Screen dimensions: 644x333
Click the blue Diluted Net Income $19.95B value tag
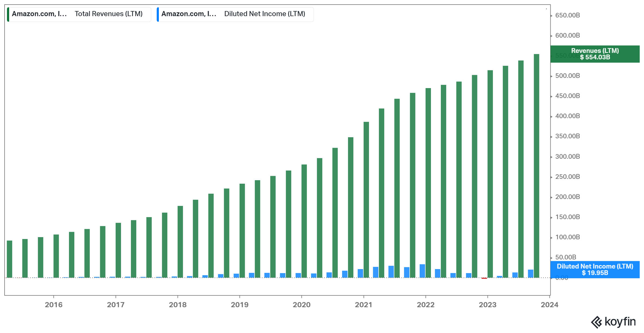[595, 270]
